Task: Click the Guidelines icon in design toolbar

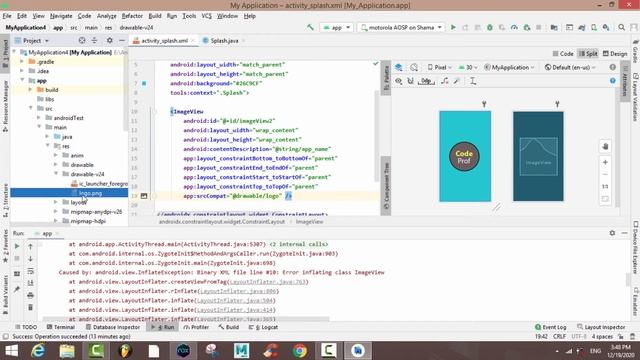Action: [473, 81]
